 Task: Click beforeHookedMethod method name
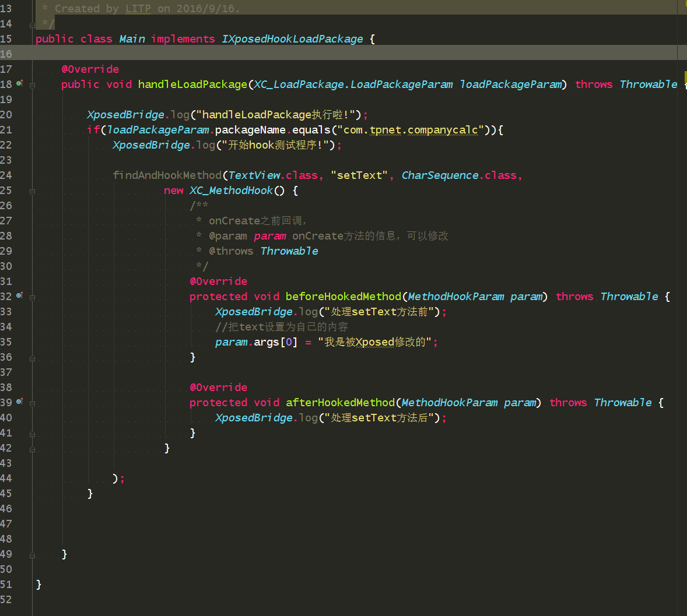pyautogui.click(x=343, y=297)
